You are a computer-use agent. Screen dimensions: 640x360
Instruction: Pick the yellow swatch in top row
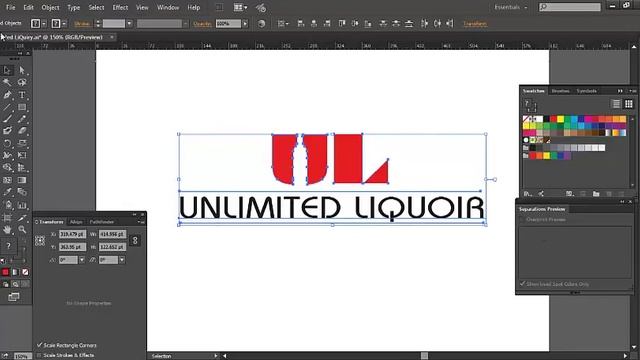point(560,119)
